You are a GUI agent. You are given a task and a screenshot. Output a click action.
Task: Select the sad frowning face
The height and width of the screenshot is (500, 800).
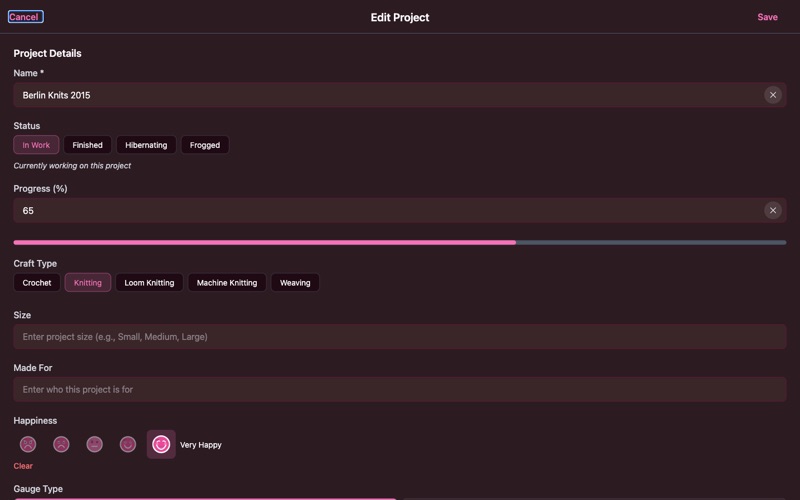pyautogui.click(x=61, y=444)
